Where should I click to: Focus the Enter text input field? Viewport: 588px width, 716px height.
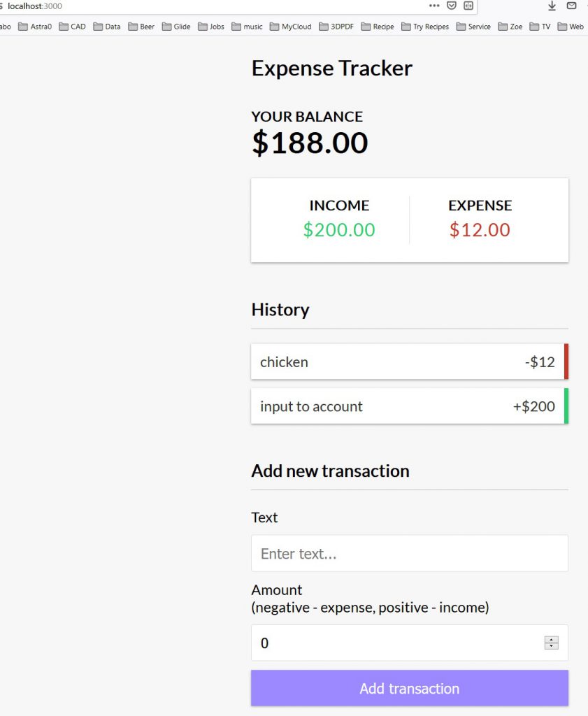[409, 554]
